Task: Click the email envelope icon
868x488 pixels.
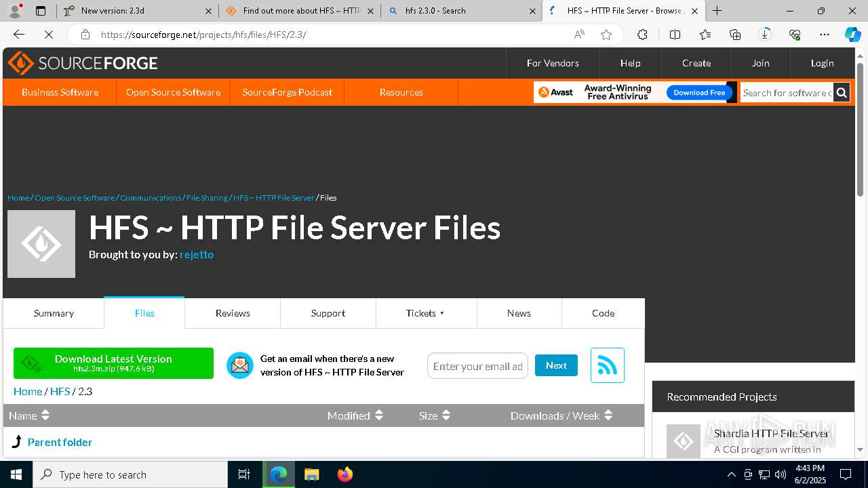Action: (x=239, y=365)
